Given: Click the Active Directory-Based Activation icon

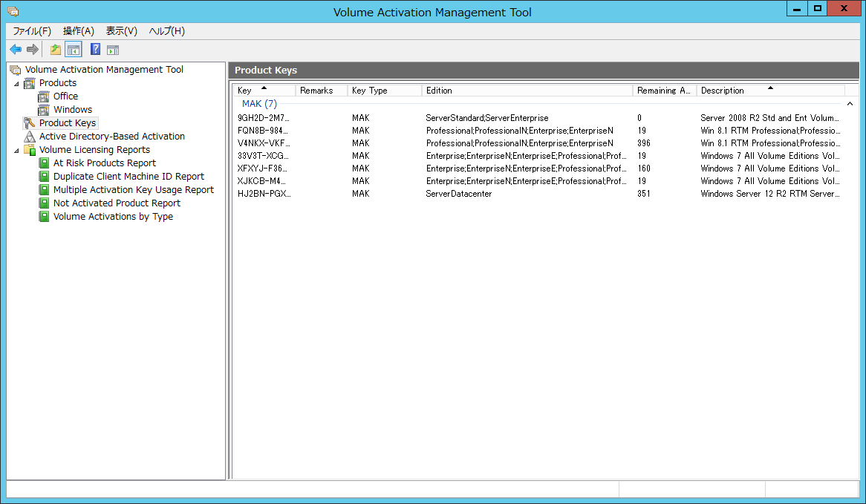Looking at the screenshot, I should pos(30,137).
